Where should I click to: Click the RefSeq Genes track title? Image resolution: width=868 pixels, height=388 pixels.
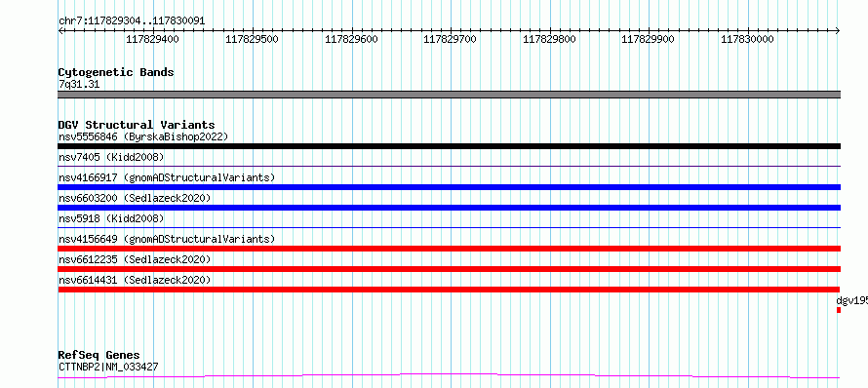pos(99,355)
